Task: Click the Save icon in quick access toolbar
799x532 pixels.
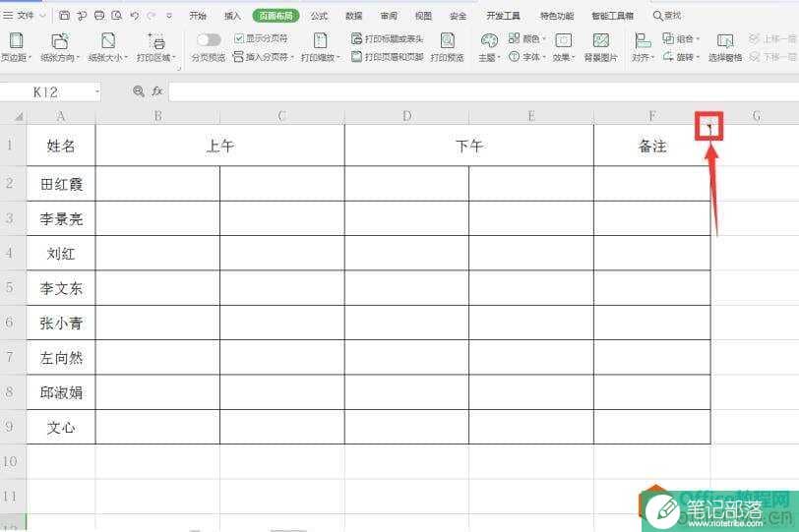Action: coord(64,16)
